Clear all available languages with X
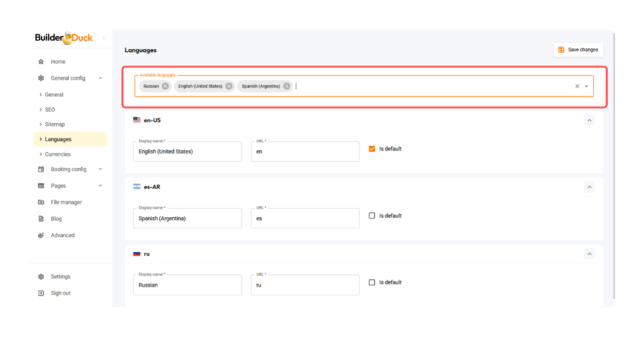Screen dimensions: 644x362 click(x=578, y=86)
